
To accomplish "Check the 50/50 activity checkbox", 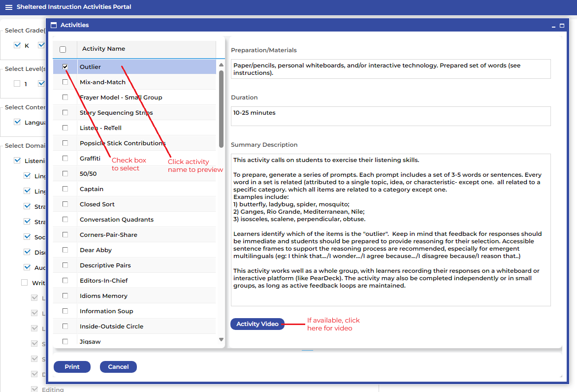I will (x=65, y=173).
